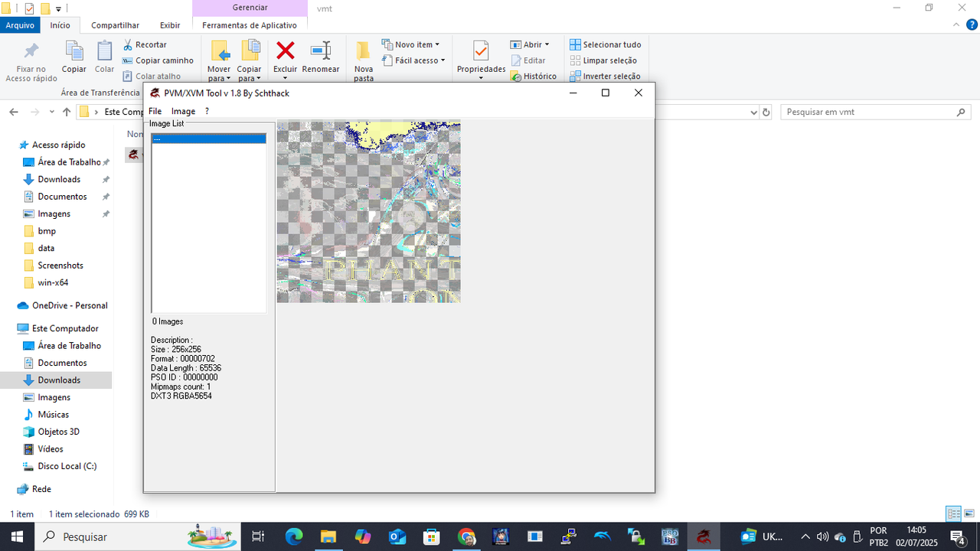Click Fixar no Acesso rápido pin

pos(31,62)
